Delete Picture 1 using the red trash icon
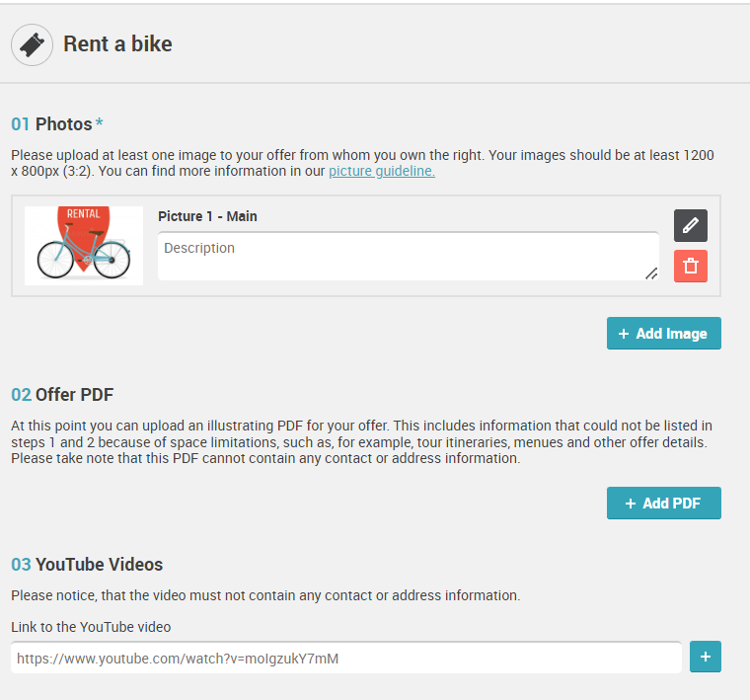The height and width of the screenshot is (700, 750). (690, 266)
